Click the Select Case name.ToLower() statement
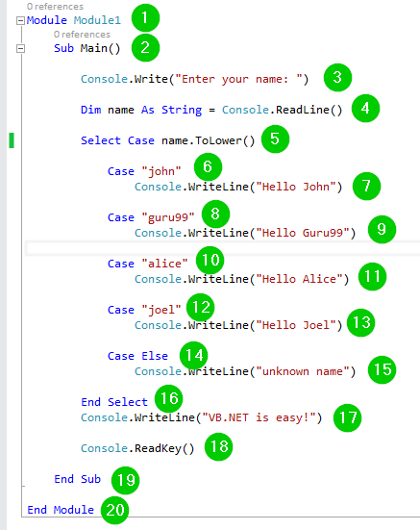The height and width of the screenshot is (530, 420). click(x=168, y=140)
